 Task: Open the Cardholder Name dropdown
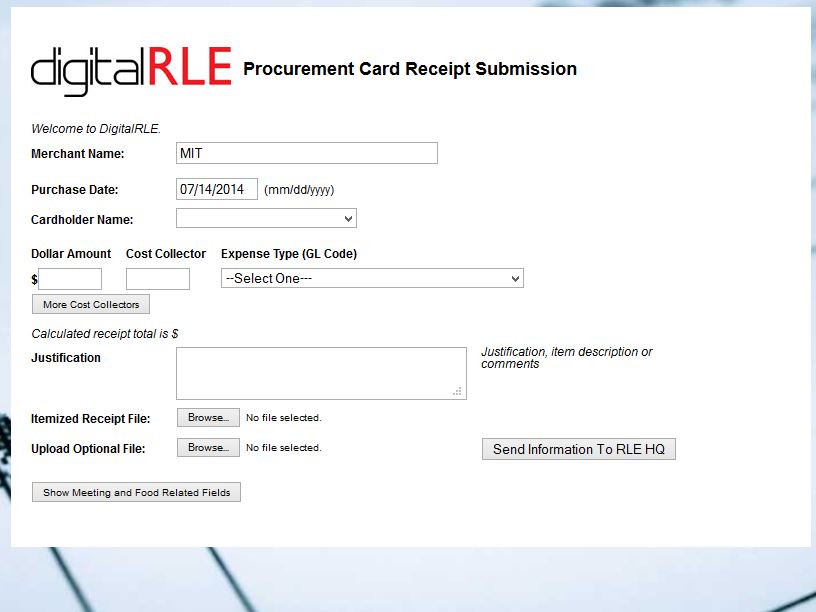pos(266,218)
